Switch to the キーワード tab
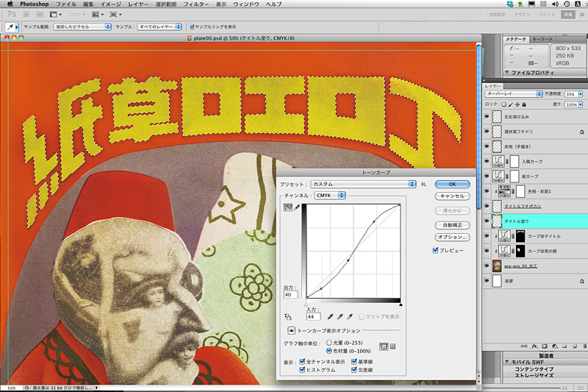This screenshot has width=588, height=392. tap(542, 39)
